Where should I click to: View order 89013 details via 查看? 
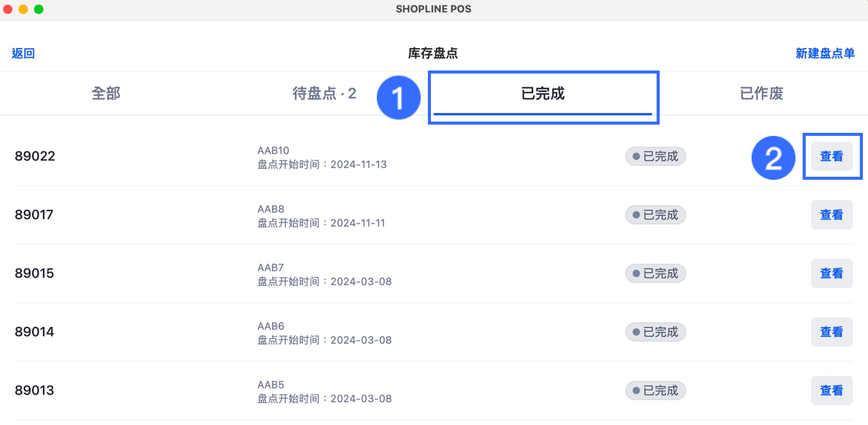pyautogui.click(x=832, y=390)
